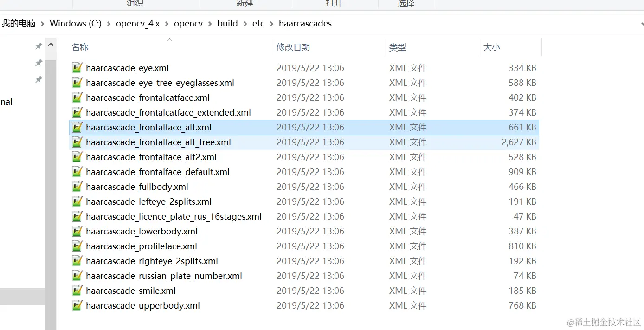The image size is (644, 330).
Task: Click the haarcascade_eye.xml file icon
Action: (x=77, y=68)
